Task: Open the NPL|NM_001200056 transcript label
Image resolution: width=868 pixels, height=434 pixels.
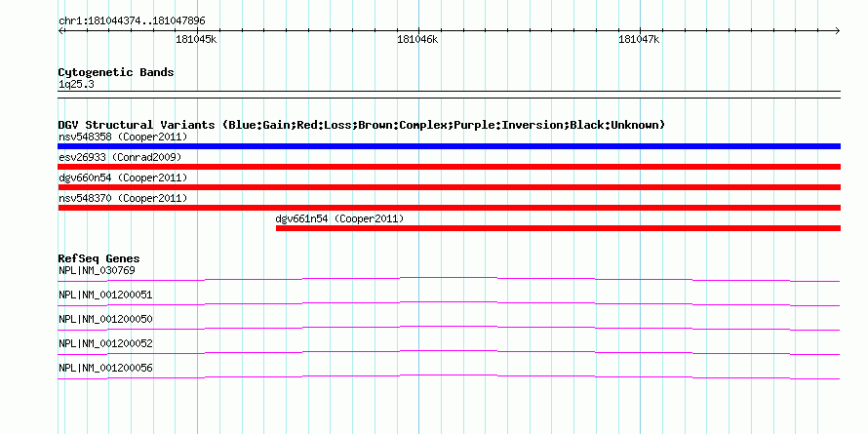Action: point(105,368)
